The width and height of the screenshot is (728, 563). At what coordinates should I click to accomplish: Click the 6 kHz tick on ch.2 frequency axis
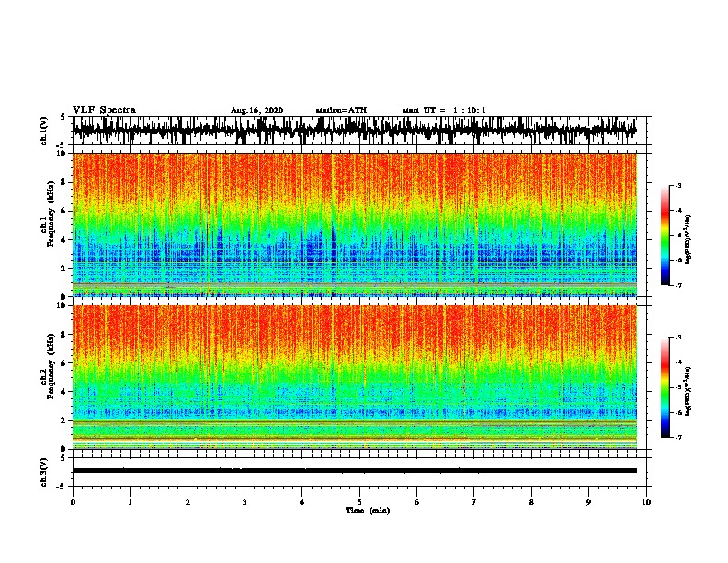click(x=64, y=362)
